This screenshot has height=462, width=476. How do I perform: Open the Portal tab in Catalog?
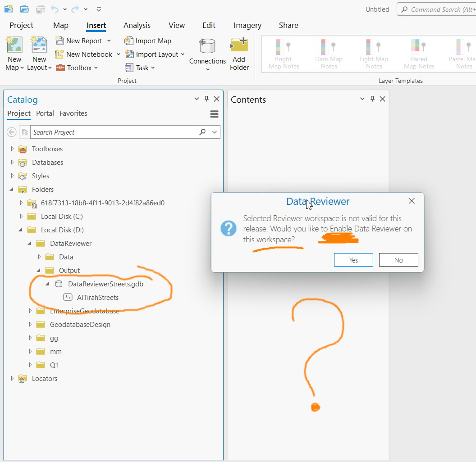click(x=45, y=113)
